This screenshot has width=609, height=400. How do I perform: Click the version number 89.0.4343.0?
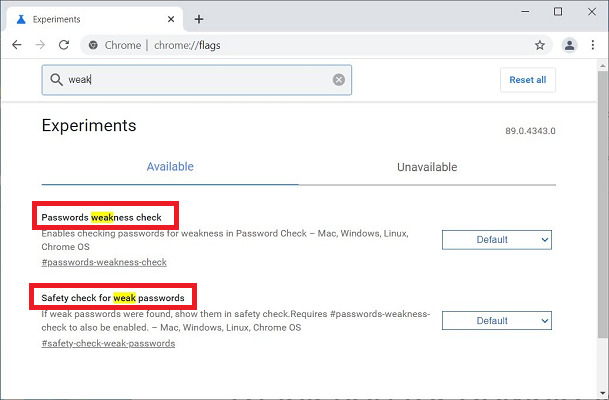(x=530, y=131)
